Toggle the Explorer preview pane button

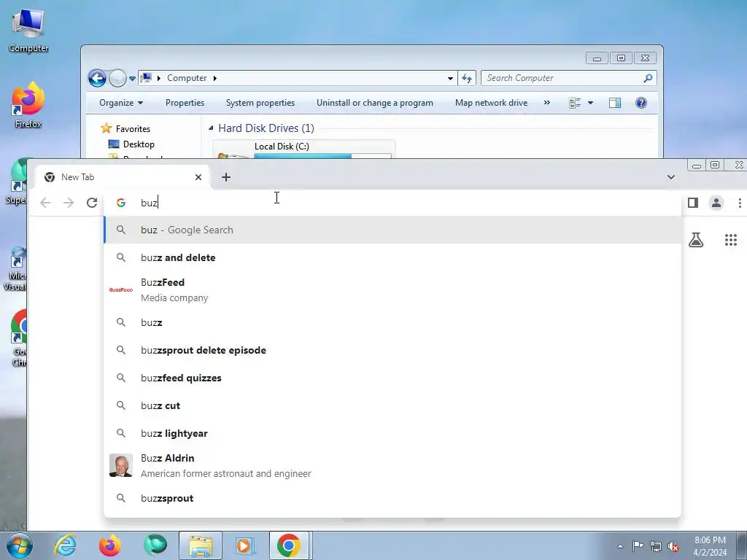click(x=615, y=103)
